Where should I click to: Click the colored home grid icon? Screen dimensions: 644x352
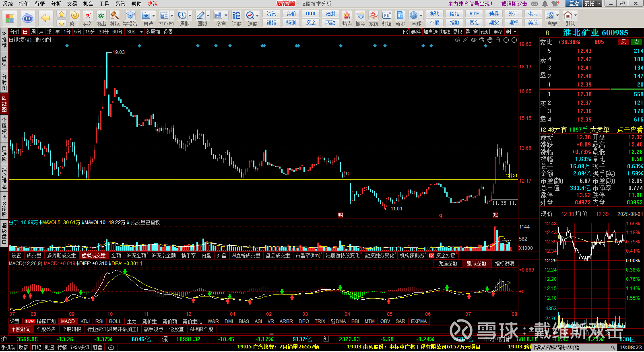[10, 18]
